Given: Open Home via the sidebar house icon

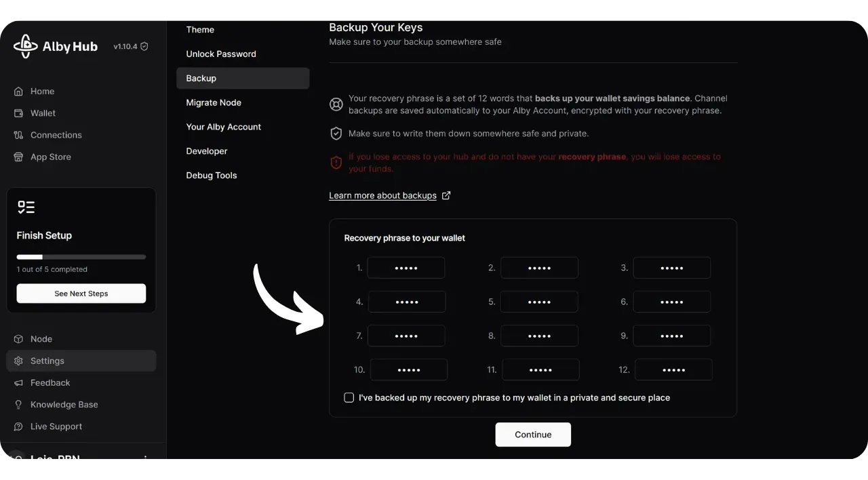Looking at the screenshot, I should pyautogui.click(x=18, y=92).
